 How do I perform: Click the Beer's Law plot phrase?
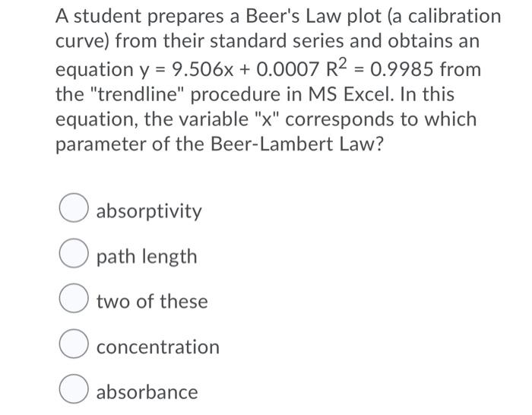click(313, 16)
